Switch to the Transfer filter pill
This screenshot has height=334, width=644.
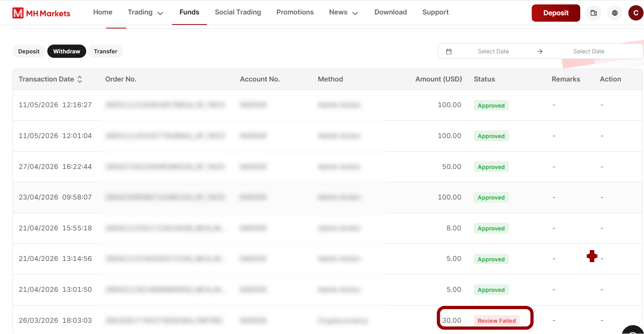tap(105, 51)
